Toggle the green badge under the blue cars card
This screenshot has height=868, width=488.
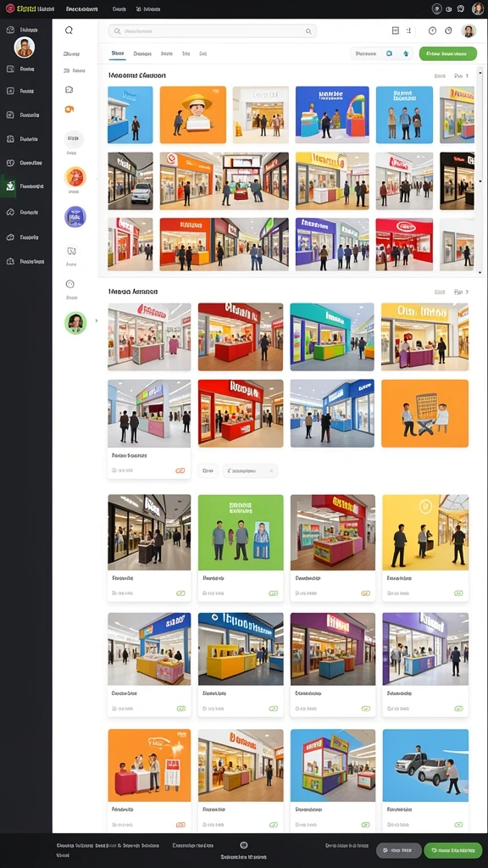click(458, 825)
